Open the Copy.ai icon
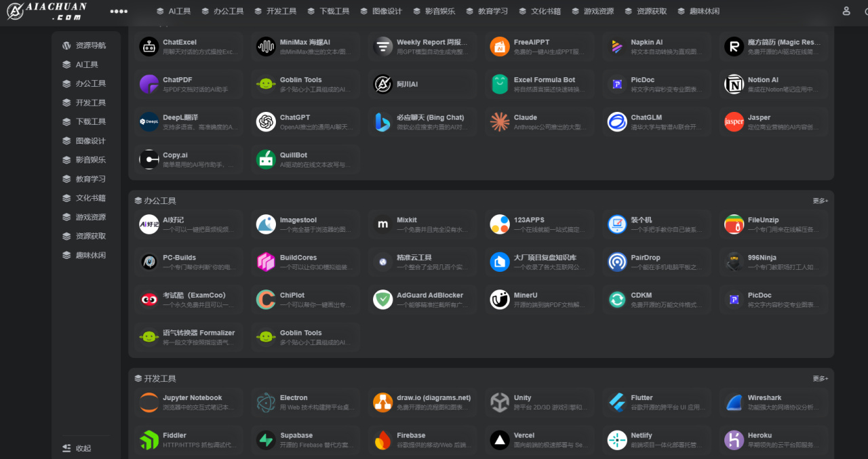Image resolution: width=868 pixels, height=459 pixels. (x=149, y=159)
